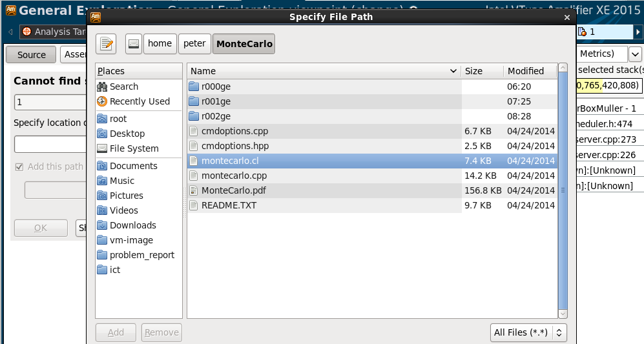The height and width of the screenshot is (344, 644).
Task: Open the Analysis Target tab
Action: tap(54, 32)
